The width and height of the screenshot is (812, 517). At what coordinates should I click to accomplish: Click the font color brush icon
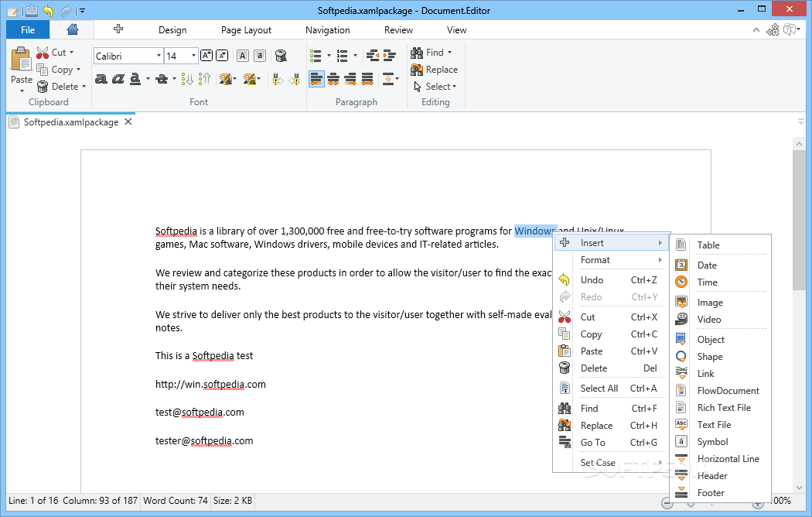click(225, 79)
